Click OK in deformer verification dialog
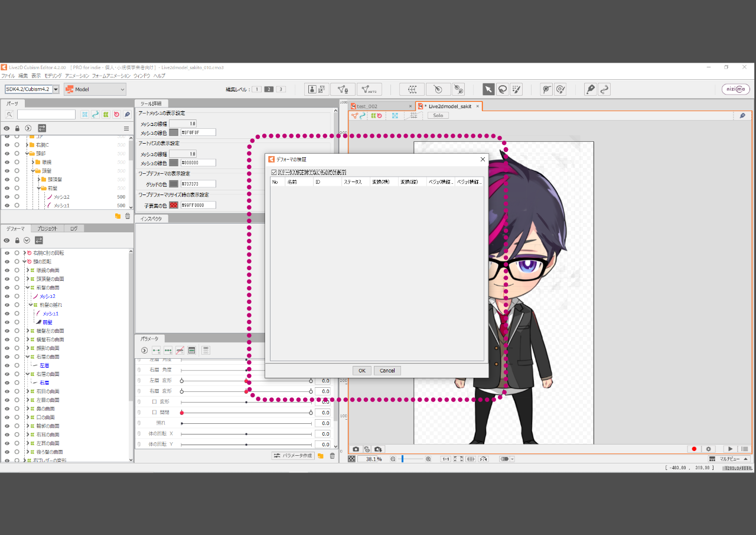 pyautogui.click(x=362, y=371)
